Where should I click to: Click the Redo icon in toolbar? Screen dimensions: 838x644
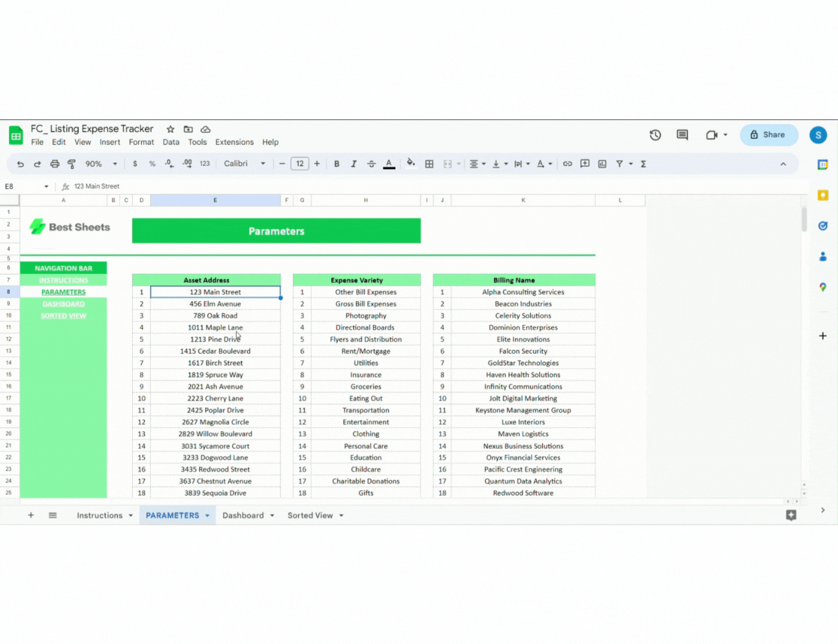pos(37,164)
